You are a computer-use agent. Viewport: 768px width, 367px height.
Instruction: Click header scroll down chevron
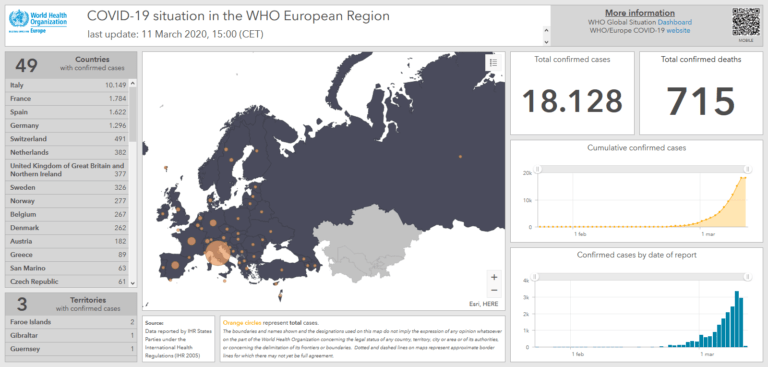tap(547, 41)
